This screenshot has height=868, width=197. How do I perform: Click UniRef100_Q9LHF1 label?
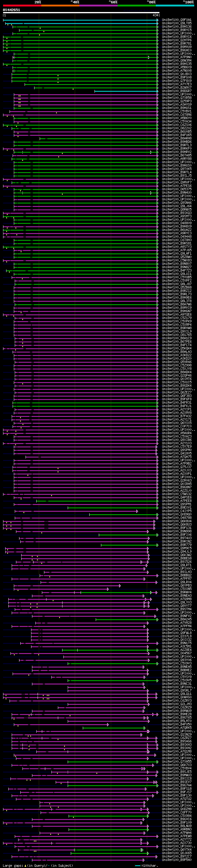[177, 254]
